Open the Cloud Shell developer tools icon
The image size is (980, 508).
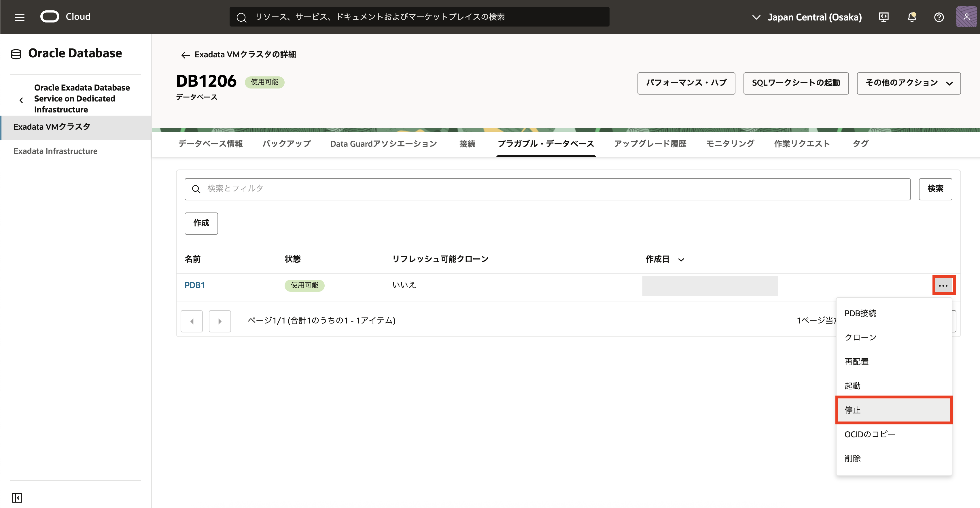click(x=883, y=17)
